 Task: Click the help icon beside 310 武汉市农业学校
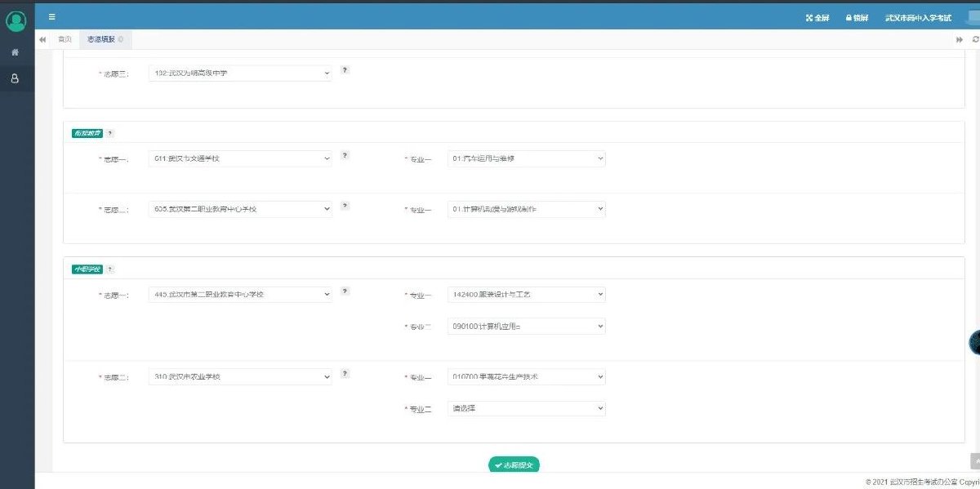tap(345, 373)
